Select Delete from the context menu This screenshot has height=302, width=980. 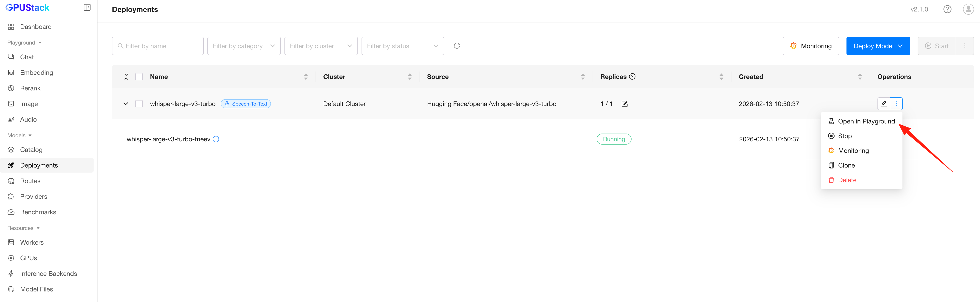[847, 180]
